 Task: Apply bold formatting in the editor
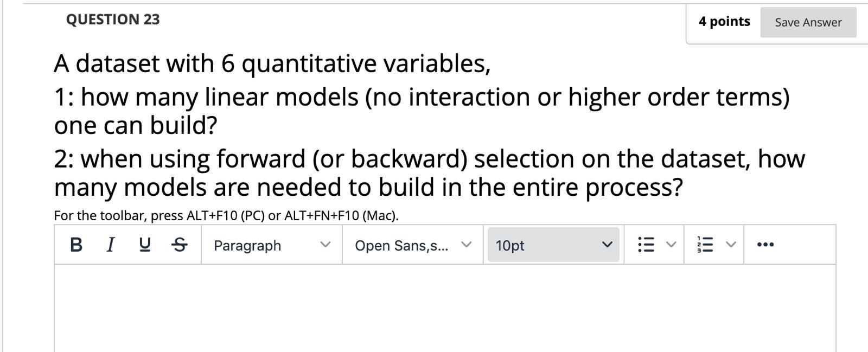click(x=76, y=245)
